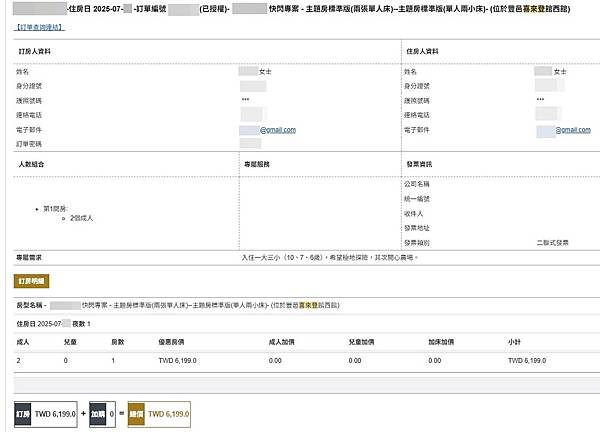Click the 0.00 value under 加床加價
The width and height of the screenshot is (600, 432).
[x=435, y=361]
